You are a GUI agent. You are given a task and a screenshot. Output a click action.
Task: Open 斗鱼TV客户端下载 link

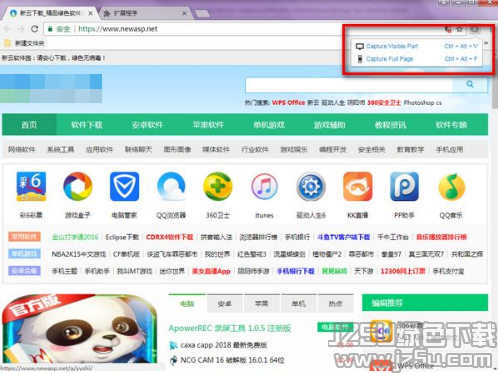click(x=344, y=237)
